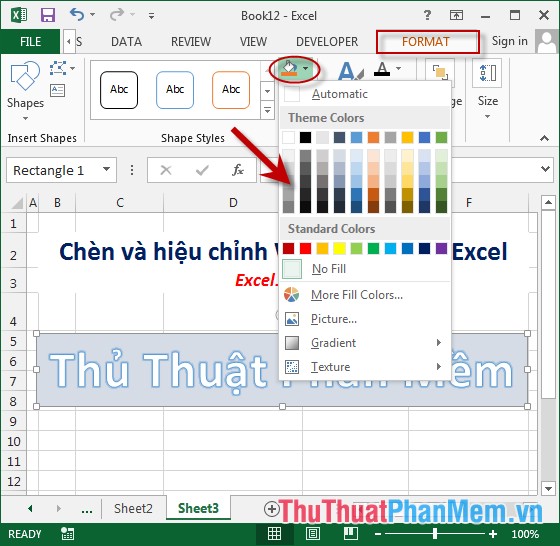
Task: Switch to the DATA tab
Action: pyautogui.click(x=126, y=42)
